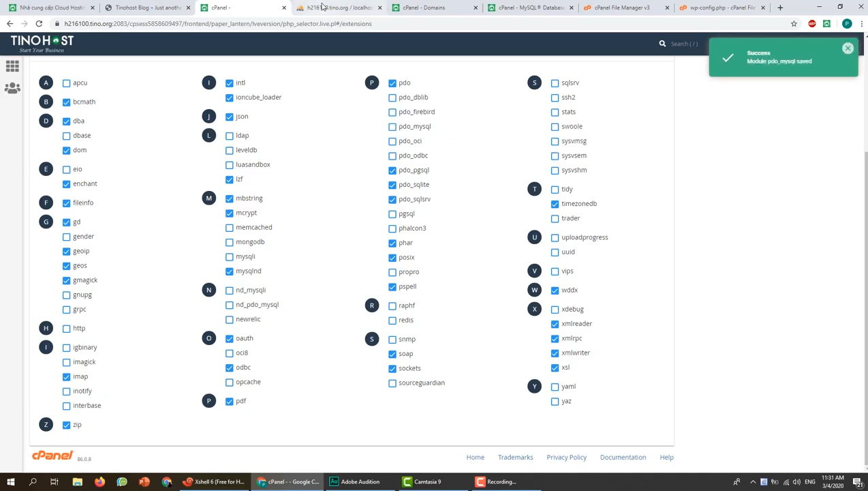The width and height of the screenshot is (868, 491).
Task: Toggle the gd extension checkbox
Action: pyautogui.click(x=66, y=222)
